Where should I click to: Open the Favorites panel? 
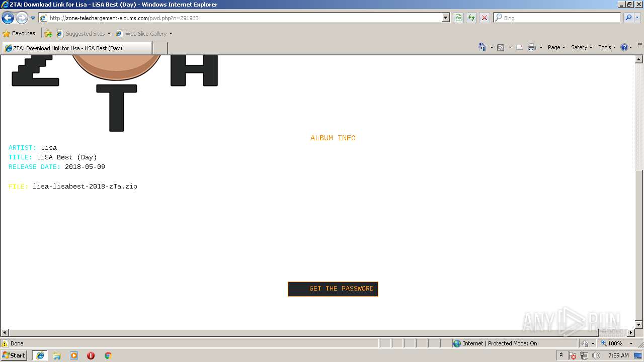pos(19,33)
